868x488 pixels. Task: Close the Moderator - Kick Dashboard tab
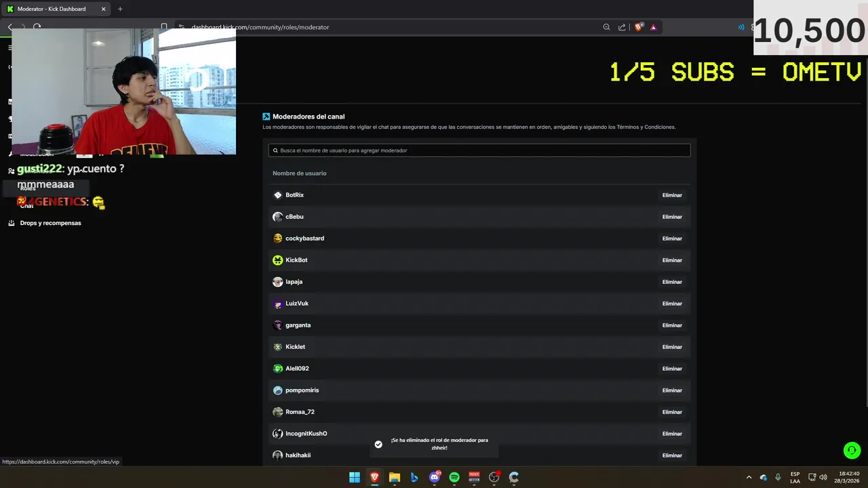tap(103, 9)
